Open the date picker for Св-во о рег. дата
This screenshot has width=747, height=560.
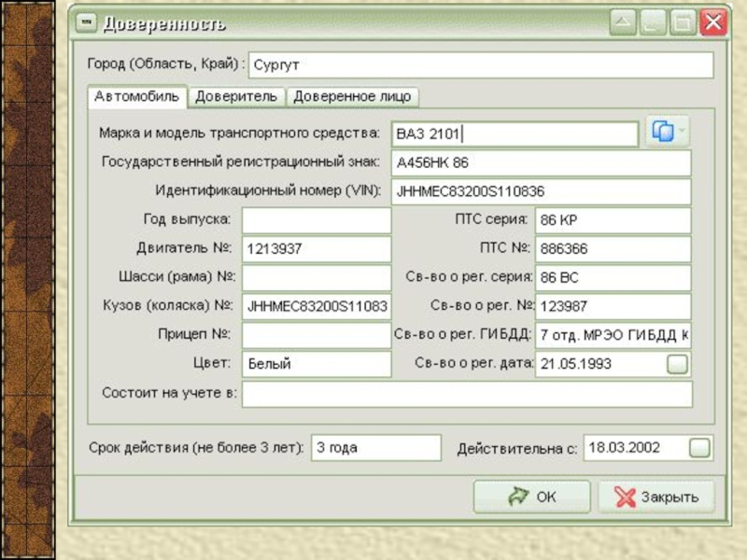[677, 364]
